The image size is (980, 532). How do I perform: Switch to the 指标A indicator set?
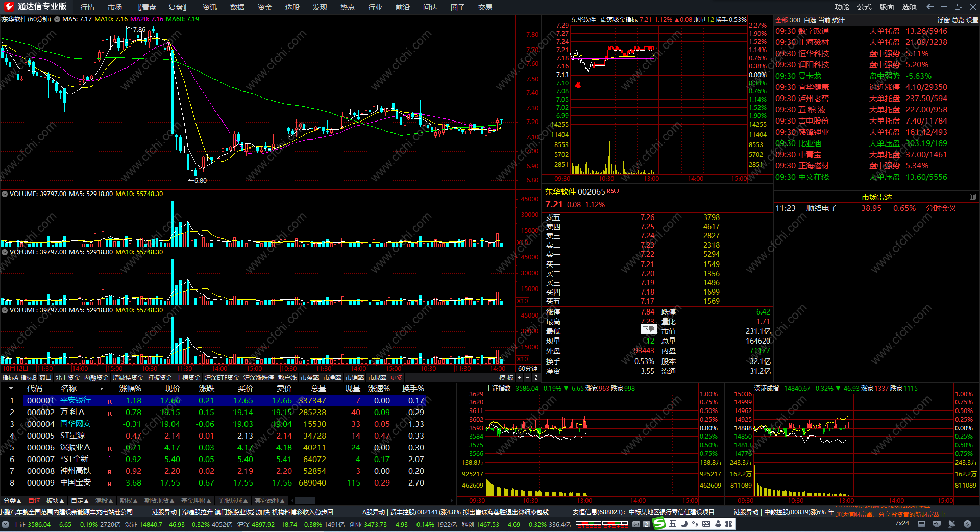click(10, 378)
